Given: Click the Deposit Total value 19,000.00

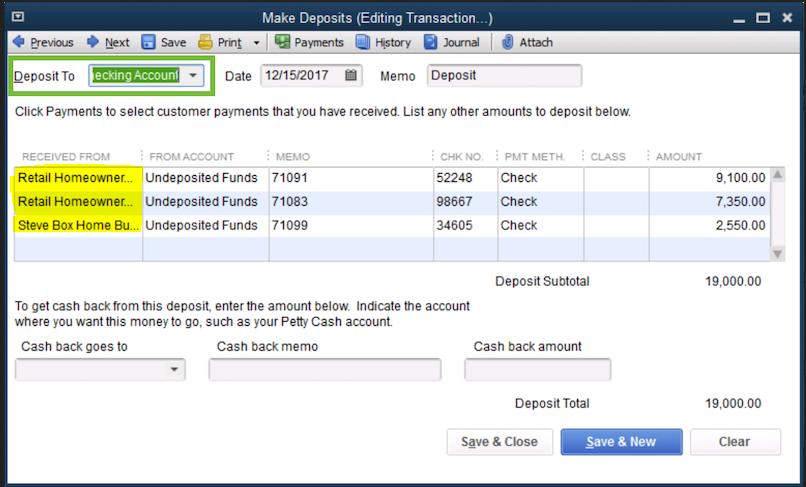Looking at the screenshot, I should 733,403.
